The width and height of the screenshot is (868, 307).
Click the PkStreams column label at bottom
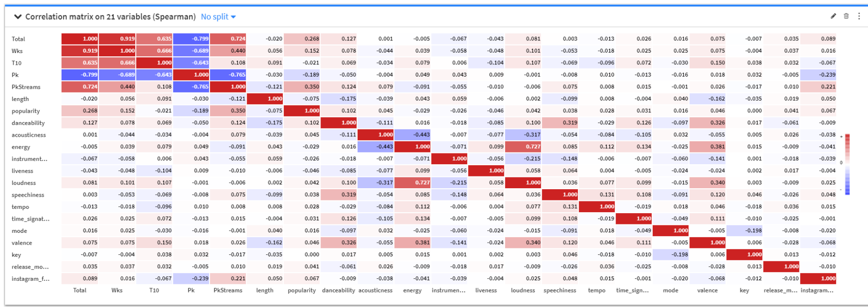coord(228,291)
